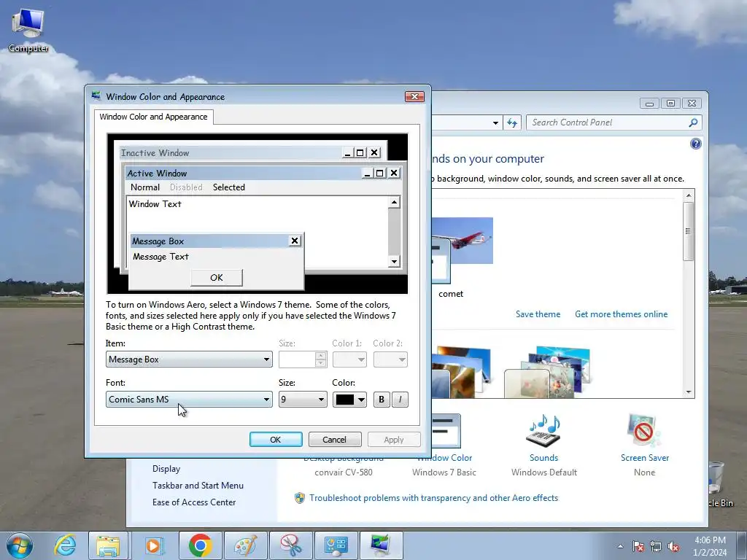747x560 pixels.
Task: Open the font Color dropdown
Action: pyautogui.click(x=349, y=400)
